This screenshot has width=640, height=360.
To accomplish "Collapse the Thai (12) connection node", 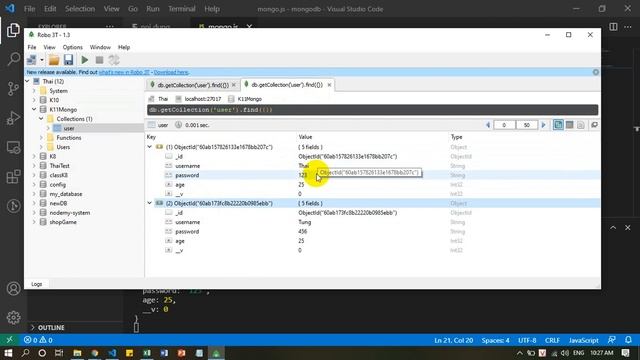I will [27, 81].
